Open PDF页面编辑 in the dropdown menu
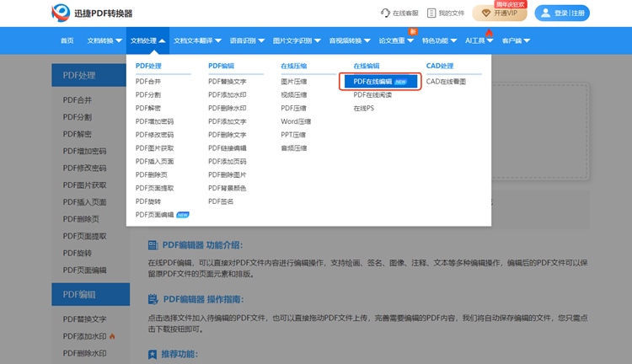The image size is (632, 364). (154, 215)
